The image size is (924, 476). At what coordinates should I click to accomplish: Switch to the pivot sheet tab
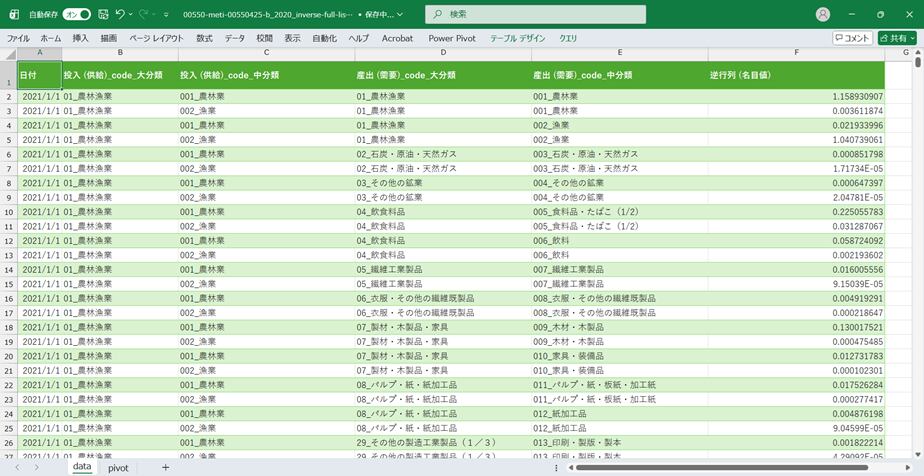(118, 467)
